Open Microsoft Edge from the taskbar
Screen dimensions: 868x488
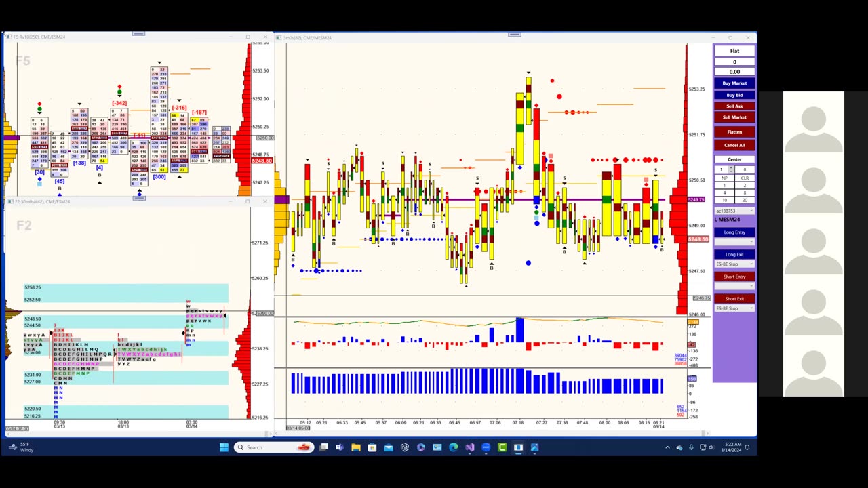click(x=454, y=447)
